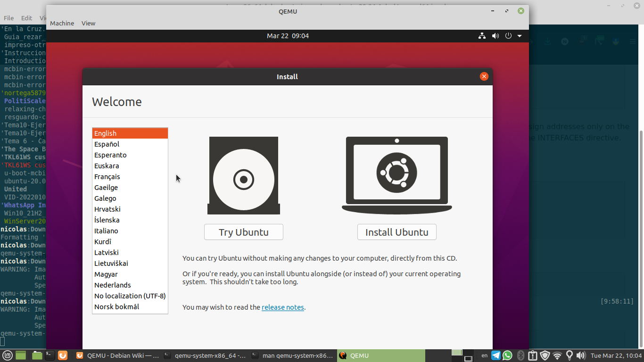Open the release notes link

283,307
